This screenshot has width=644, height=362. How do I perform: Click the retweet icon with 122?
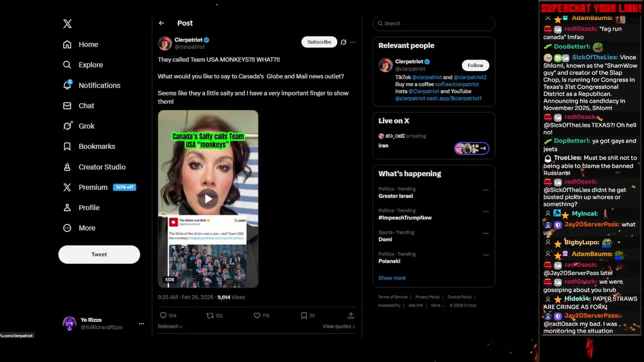pyautogui.click(x=210, y=315)
